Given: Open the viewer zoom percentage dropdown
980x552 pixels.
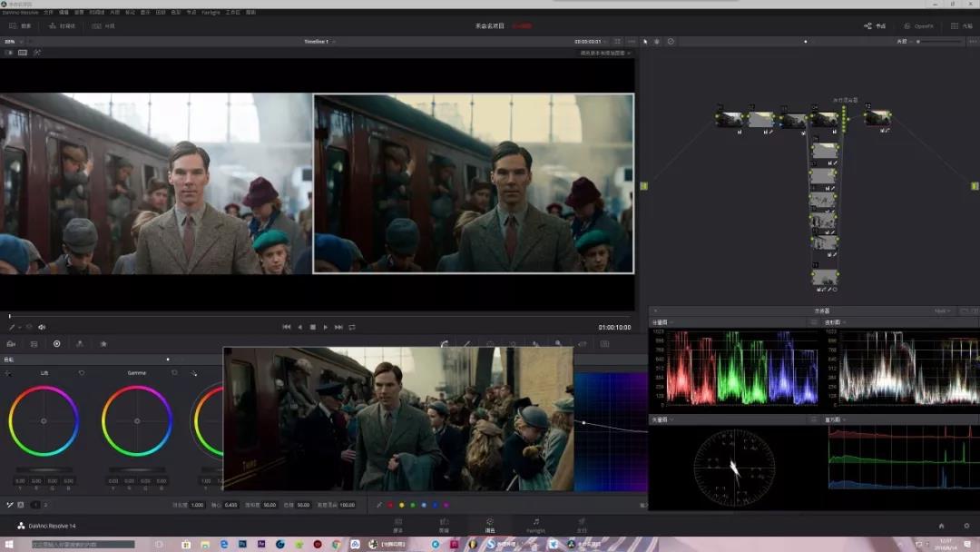Looking at the screenshot, I should [13, 42].
